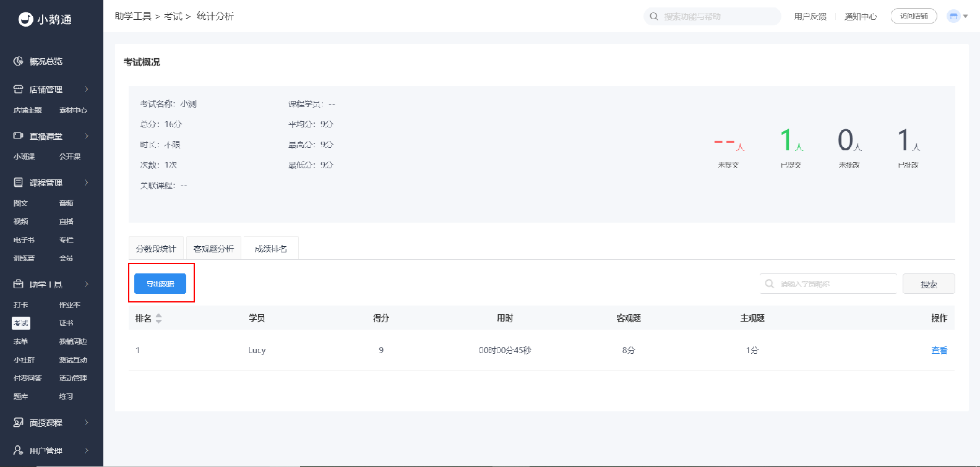The image size is (980, 467).
Task: Open 电子书 in sidebar
Action: (24, 240)
